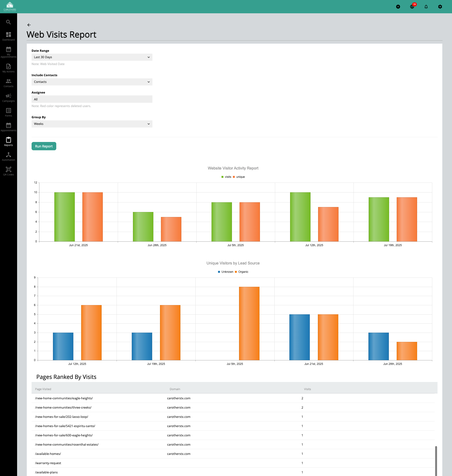The image size is (452, 476).
Task: Open the Date Range dropdown
Action: pos(92,57)
